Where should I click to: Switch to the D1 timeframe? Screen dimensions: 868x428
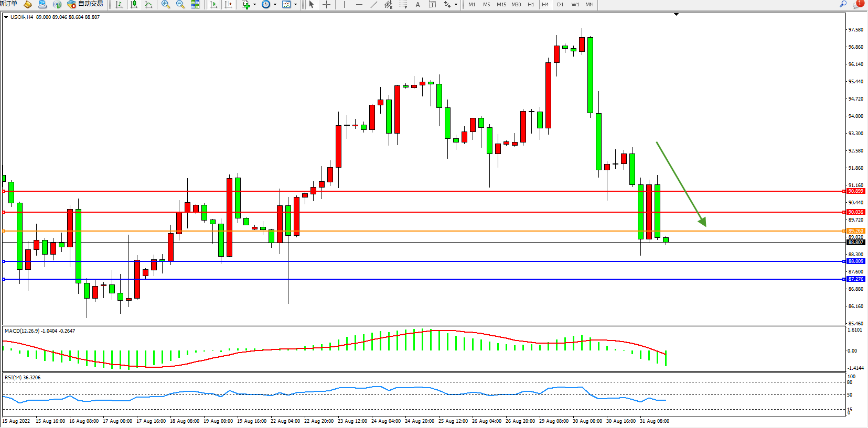(560, 5)
